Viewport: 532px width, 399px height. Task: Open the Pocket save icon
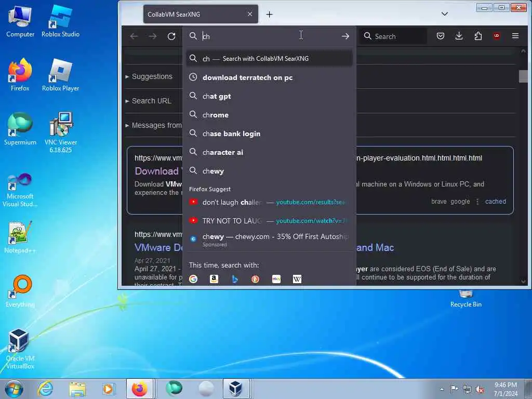pyautogui.click(x=441, y=36)
